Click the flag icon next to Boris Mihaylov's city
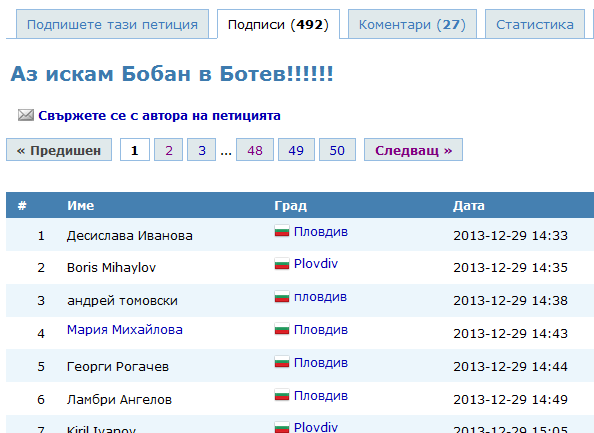This screenshot has height=433, width=594. point(282,264)
